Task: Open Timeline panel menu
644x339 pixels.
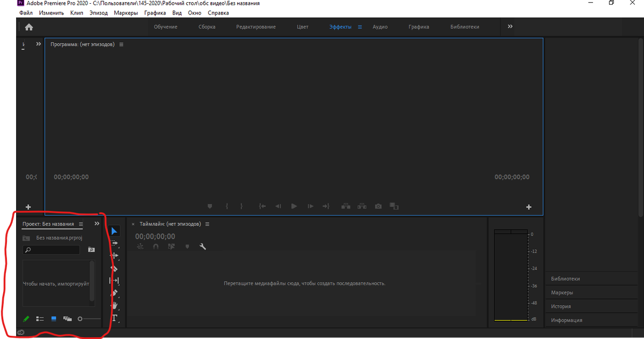Action: 207,224
